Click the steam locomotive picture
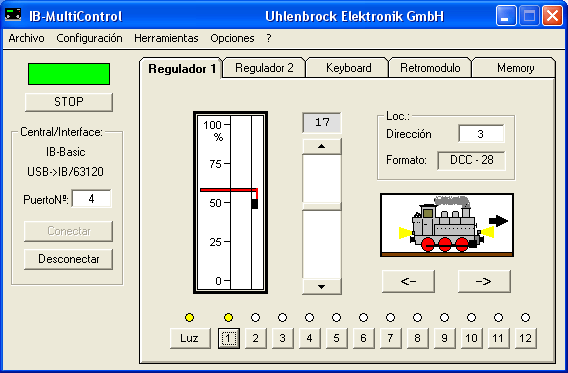 tap(447, 225)
